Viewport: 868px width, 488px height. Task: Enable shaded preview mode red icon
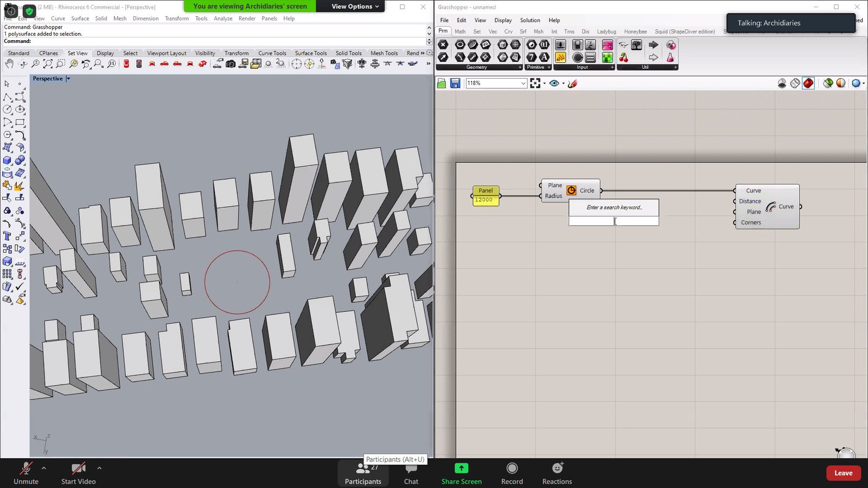(808, 83)
